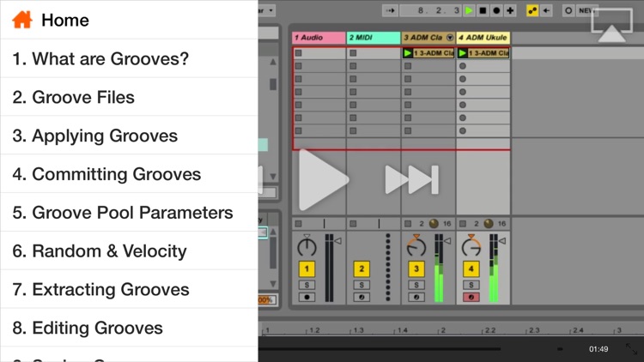Disarm the red track 4 arm button
This screenshot has height=362, width=644.
[471, 297]
